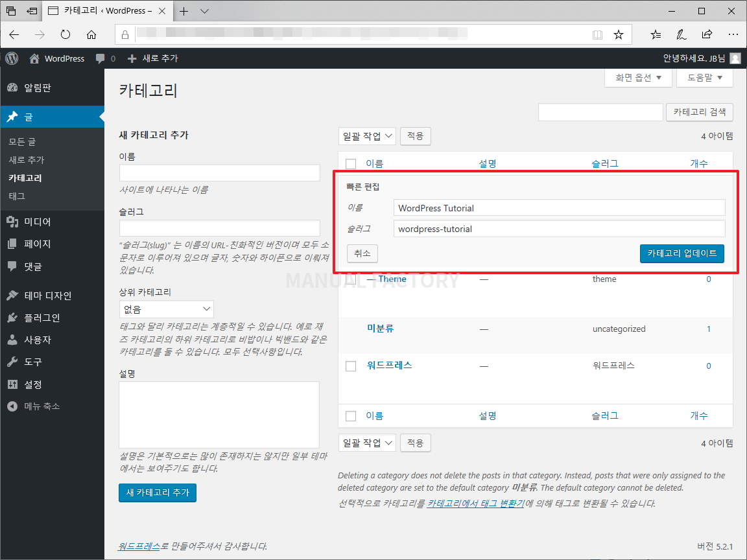Open the comments bubble icon in admin bar
Screen dimensions: 747x560
tap(100, 58)
